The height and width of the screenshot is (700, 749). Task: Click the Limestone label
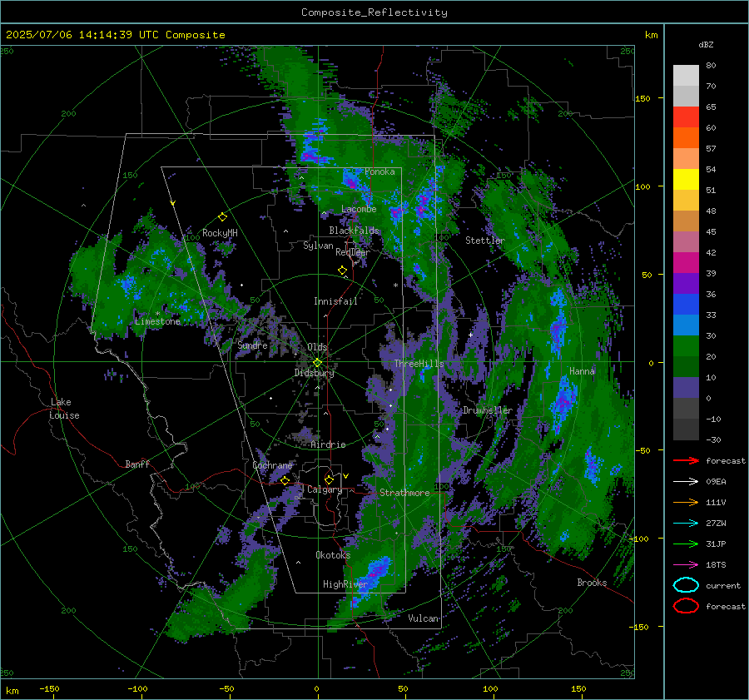point(157,321)
